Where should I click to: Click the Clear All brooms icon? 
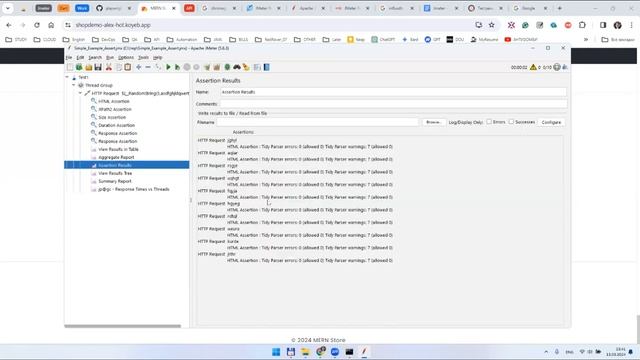point(217,67)
